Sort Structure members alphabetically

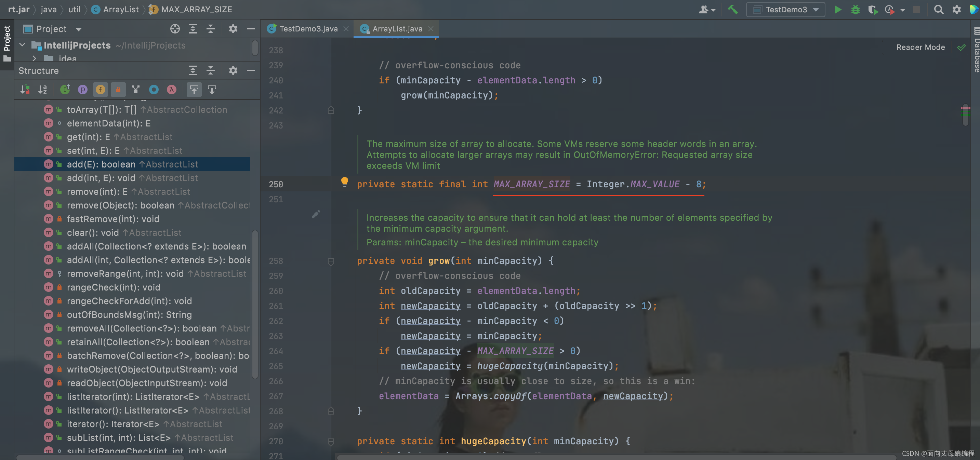tap(42, 90)
